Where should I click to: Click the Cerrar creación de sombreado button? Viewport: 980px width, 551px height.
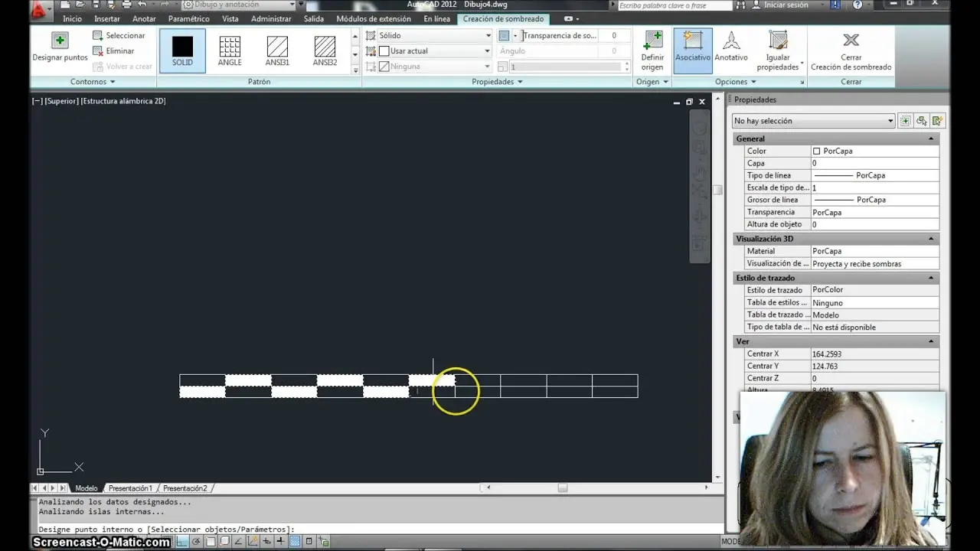pos(851,47)
